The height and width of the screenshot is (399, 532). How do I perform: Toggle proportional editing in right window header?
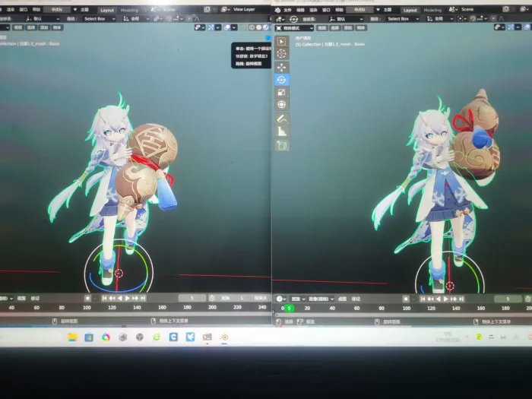[494, 19]
